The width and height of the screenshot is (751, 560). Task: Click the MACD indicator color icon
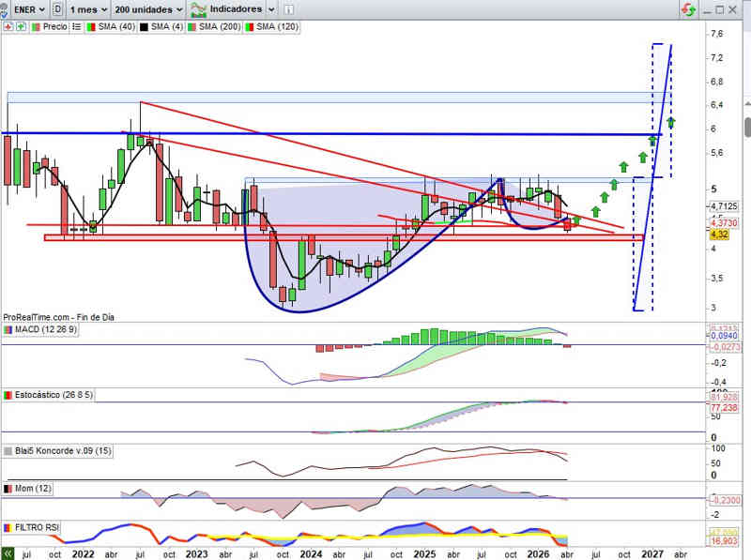click(8, 330)
